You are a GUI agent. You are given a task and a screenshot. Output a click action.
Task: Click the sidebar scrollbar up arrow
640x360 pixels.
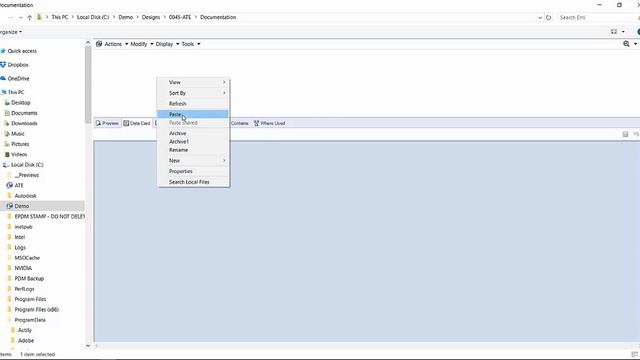click(88, 43)
